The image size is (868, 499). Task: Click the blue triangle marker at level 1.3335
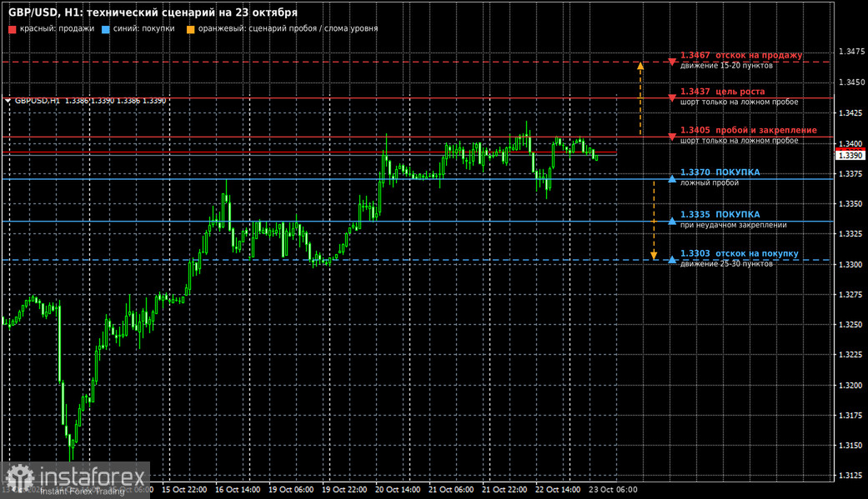(672, 222)
